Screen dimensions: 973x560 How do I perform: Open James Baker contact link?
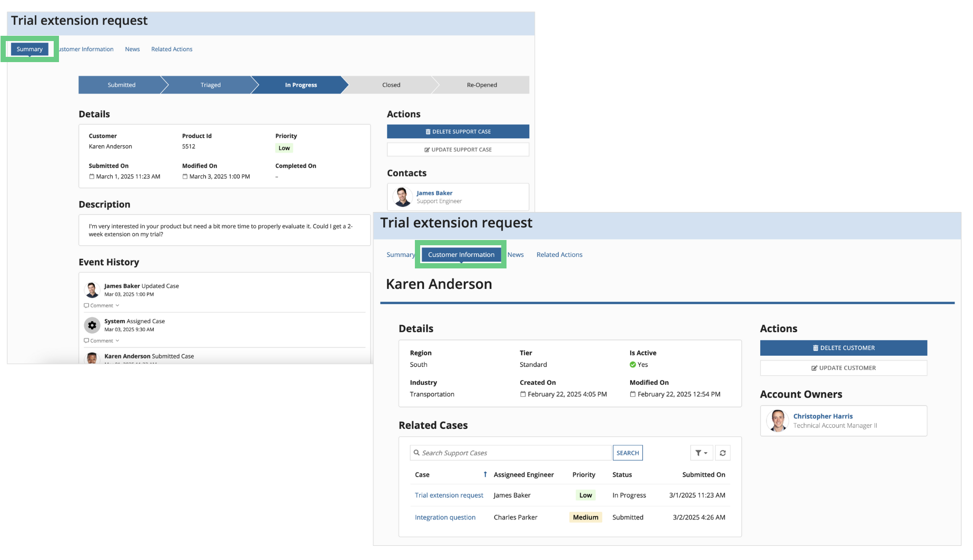click(434, 193)
